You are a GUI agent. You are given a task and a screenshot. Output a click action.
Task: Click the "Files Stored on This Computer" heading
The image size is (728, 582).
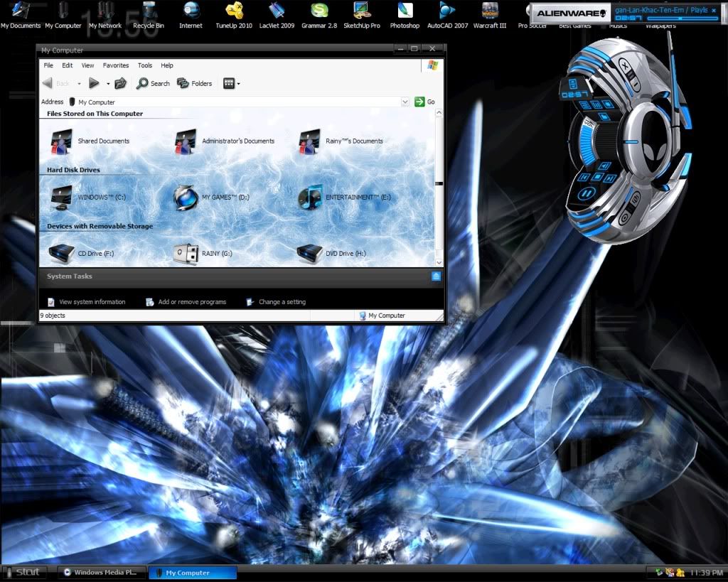pos(95,114)
